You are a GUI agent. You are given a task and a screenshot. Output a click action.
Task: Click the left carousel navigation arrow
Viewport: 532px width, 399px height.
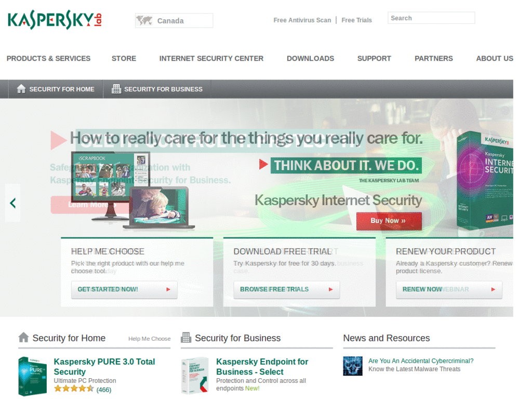[12, 203]
